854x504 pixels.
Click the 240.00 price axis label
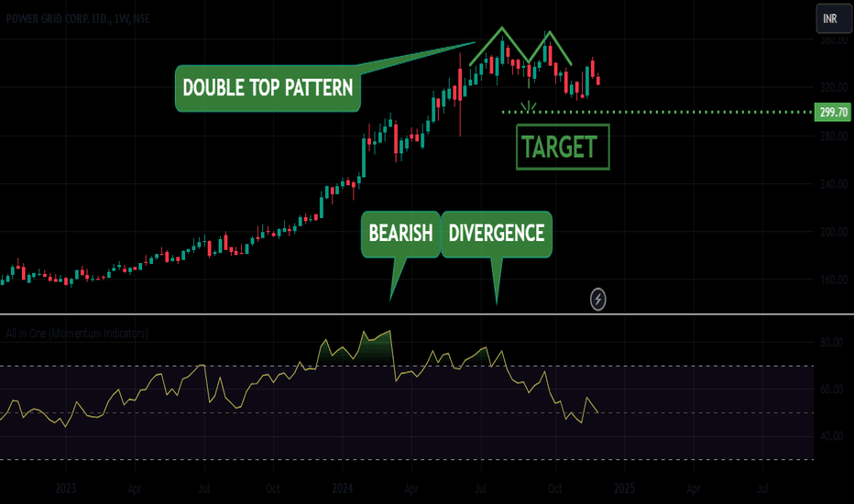point(834,183)
